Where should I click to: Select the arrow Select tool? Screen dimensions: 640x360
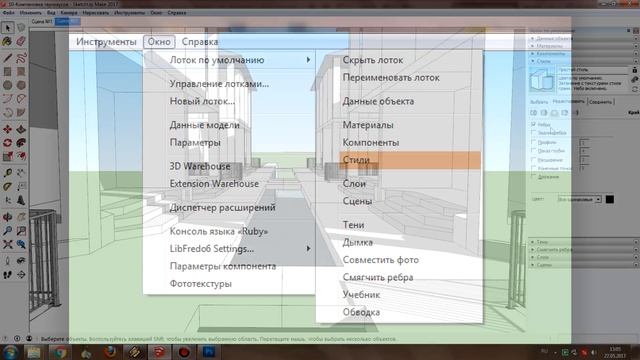pos(7,28)
